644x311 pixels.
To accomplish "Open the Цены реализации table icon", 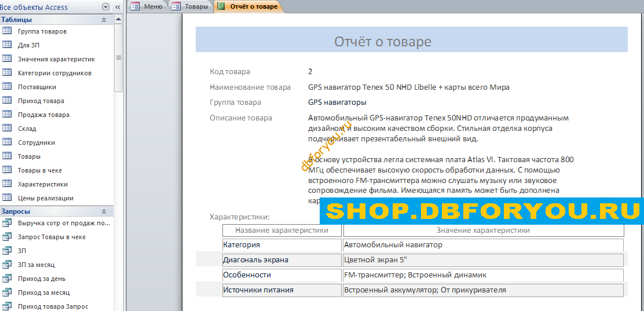I will click(6, 198).
